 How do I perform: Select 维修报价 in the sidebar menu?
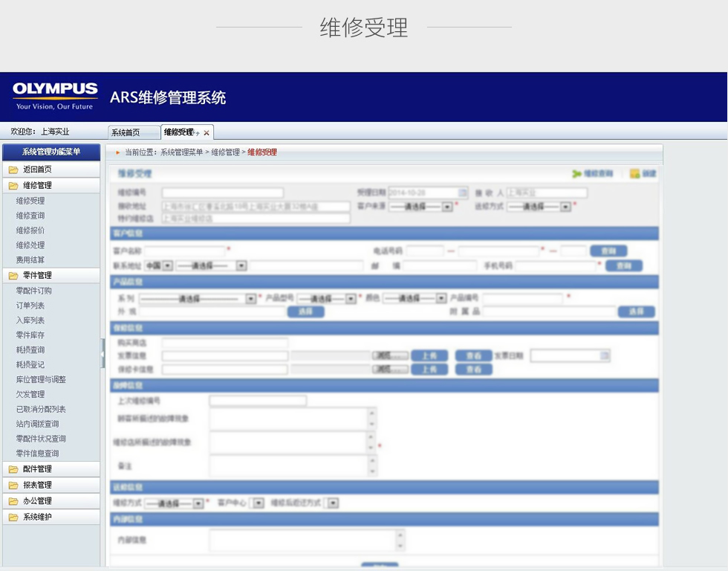(x=30, y=230)
